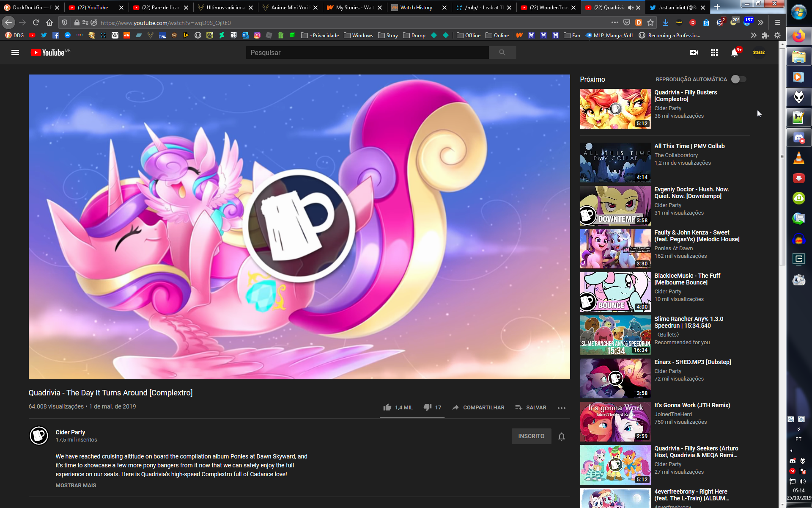Open the YouTube guide hamburger menu
812x508 pixels.
pyautogui.click(x=15, y=52)
